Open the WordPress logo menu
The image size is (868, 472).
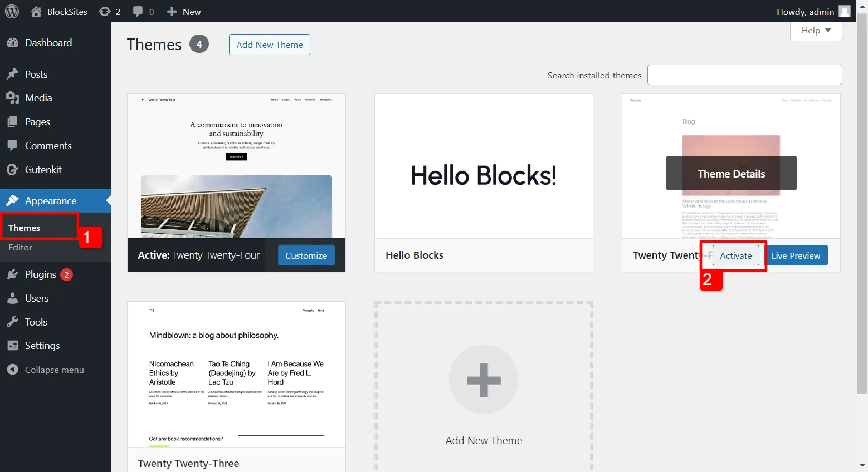click(12, 12)
